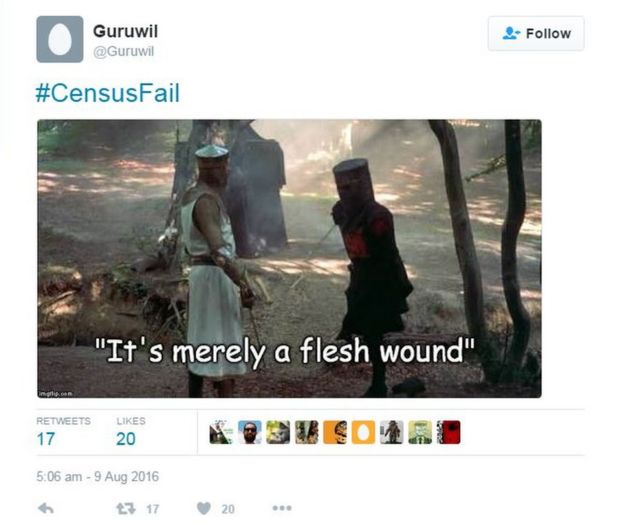Viewport: 624px width, 524px height.
Task: Click the reply arrow icon
Action: coord(46,508)
